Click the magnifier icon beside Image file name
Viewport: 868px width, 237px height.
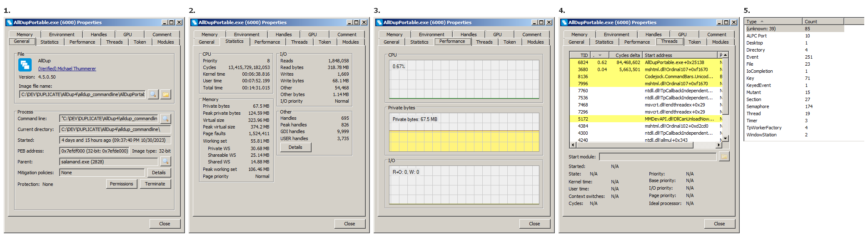[153, 94]
